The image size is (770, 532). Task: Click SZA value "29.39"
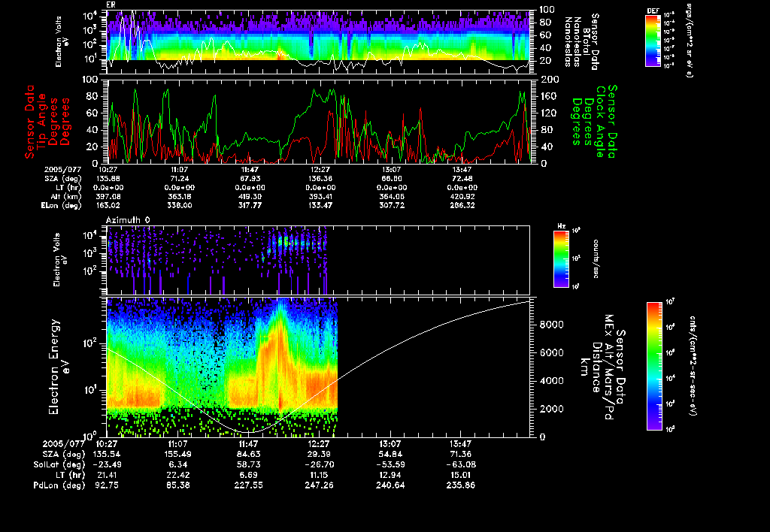point(319,454)
